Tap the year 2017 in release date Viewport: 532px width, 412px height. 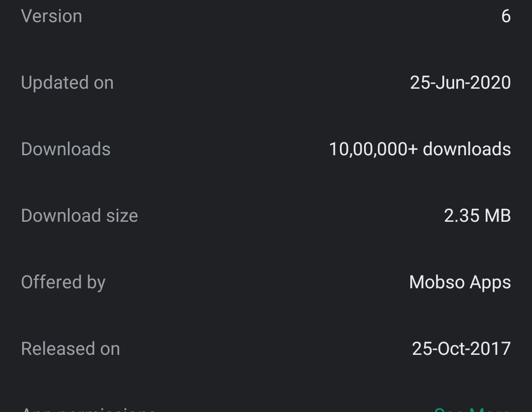490,349
